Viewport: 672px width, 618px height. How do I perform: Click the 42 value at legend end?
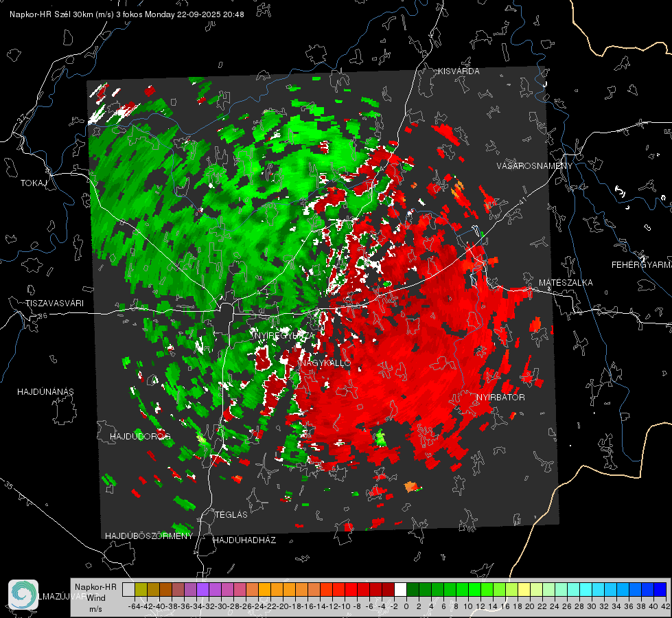[x=666, y=606]
